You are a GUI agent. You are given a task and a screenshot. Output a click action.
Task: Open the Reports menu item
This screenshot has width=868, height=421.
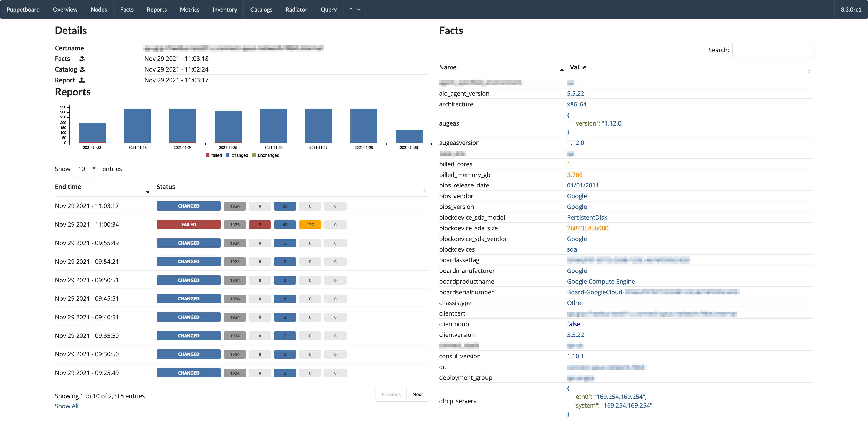tap(157, 9)
